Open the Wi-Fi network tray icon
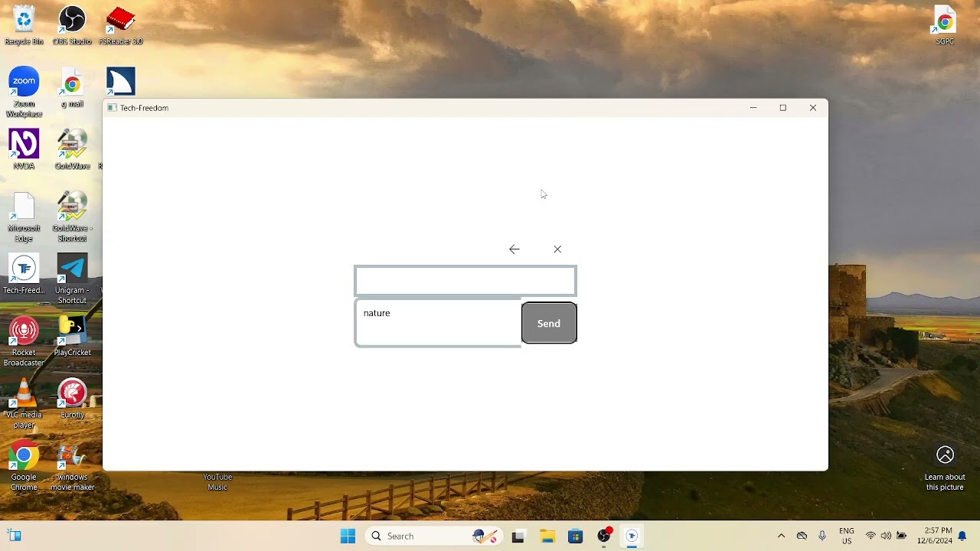This screenshot has height=551, width=980. [871, 536]
